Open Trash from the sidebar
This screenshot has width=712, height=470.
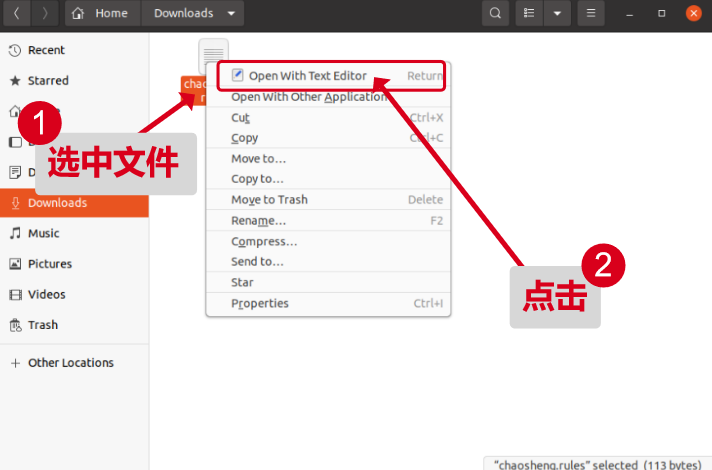coord(42,325)
